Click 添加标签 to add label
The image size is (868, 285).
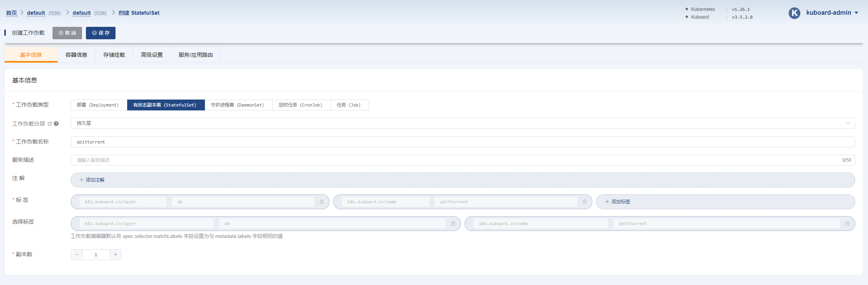point(726,202)
